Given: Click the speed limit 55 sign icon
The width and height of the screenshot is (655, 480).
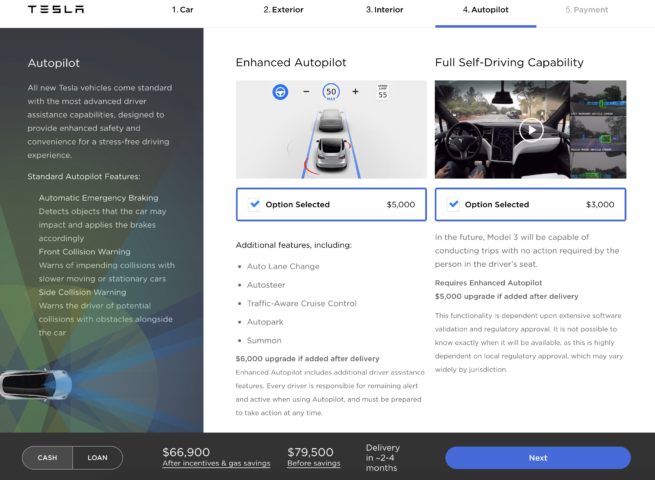Looking at the screenshot, I should [383, 92].
